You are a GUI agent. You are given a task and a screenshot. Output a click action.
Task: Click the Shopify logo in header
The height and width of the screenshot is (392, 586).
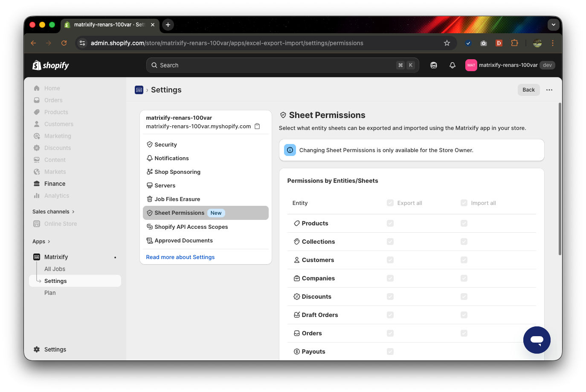pos(51,65)
